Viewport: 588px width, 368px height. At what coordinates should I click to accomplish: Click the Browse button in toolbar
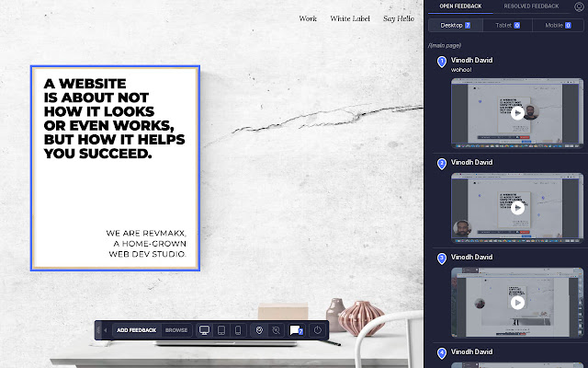point(176,330)
